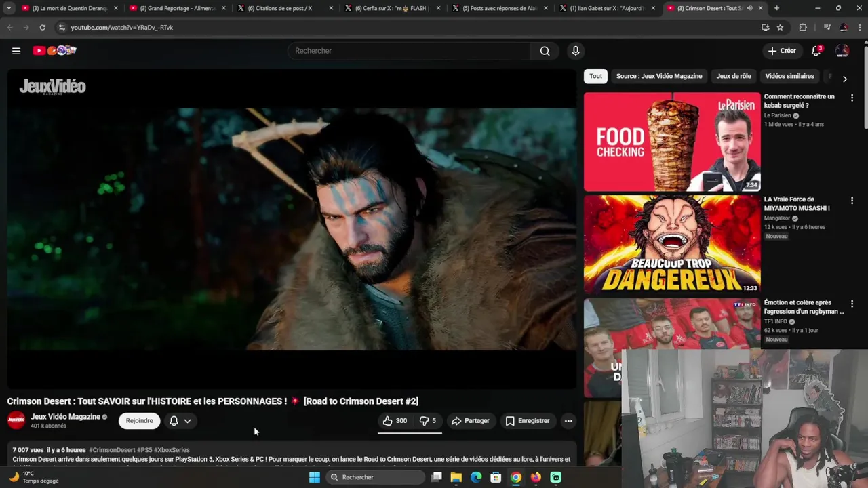The image size is (868, 488).
Task: Click Windows taskbar Rechercher search box
Action: tap(376, 477)
